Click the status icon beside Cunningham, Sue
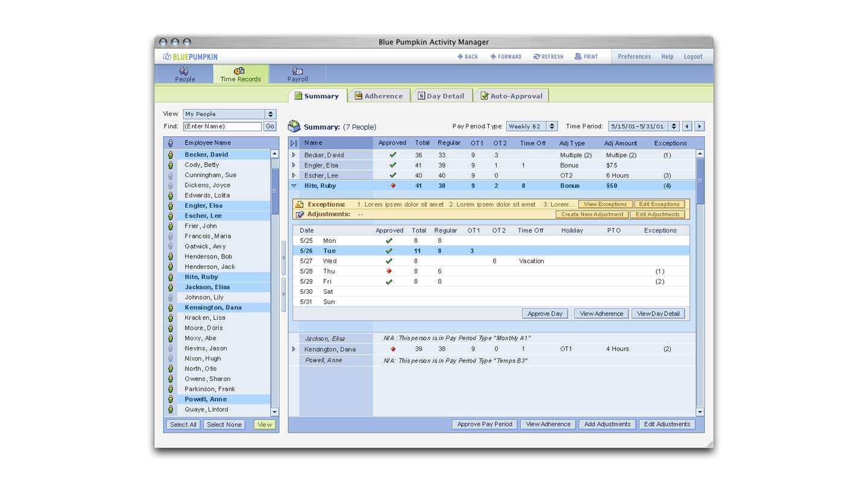Viewport: 868px width, 488px height. click(x=171, y=175)
